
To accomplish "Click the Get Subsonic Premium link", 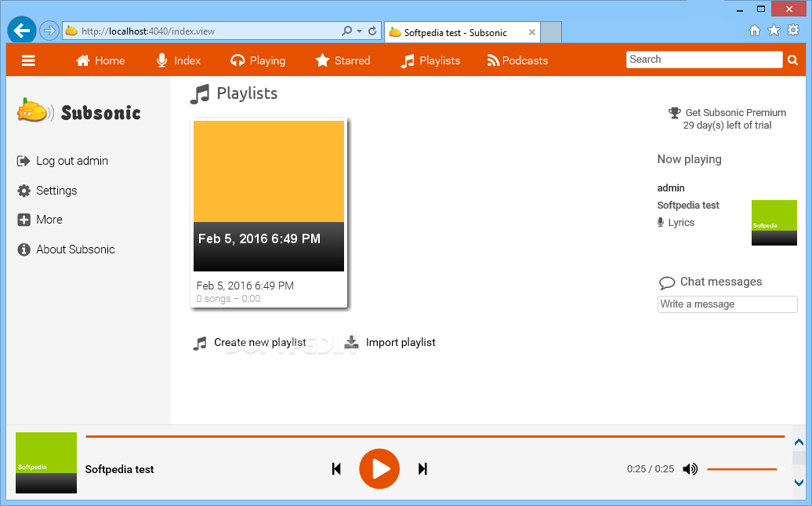I will pos(735,112).
